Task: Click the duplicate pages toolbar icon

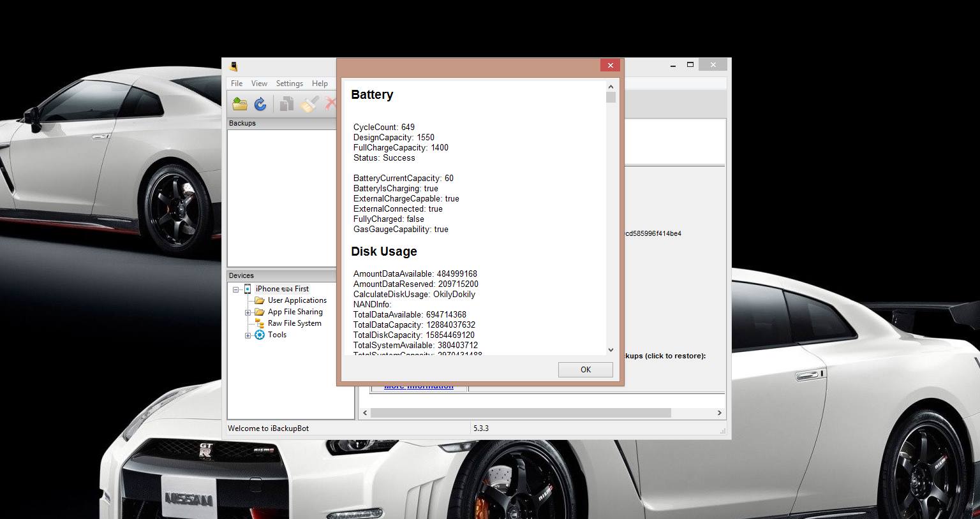Action: point(287,104)
